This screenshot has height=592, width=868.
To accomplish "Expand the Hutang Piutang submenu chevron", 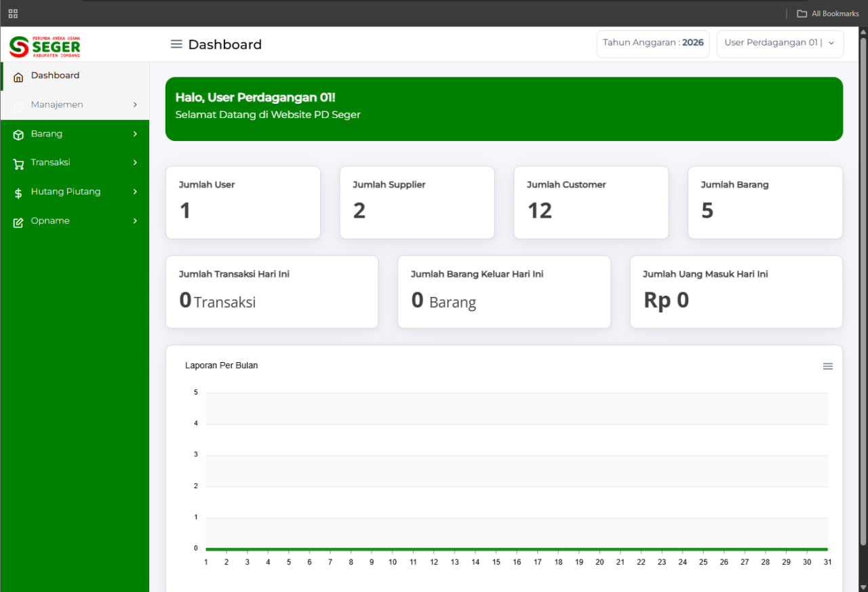I will click(135, 192).
